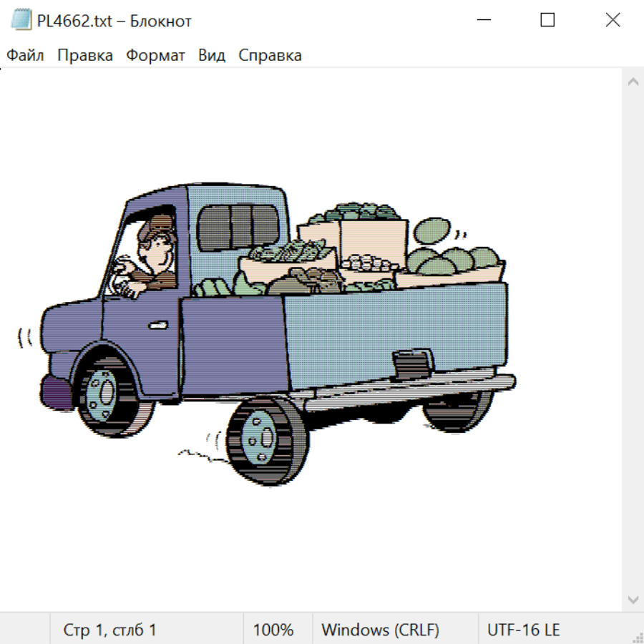Click the Windows (CRLF) status field
Viewport: 644px width, 644px height.
click(380, 630)
